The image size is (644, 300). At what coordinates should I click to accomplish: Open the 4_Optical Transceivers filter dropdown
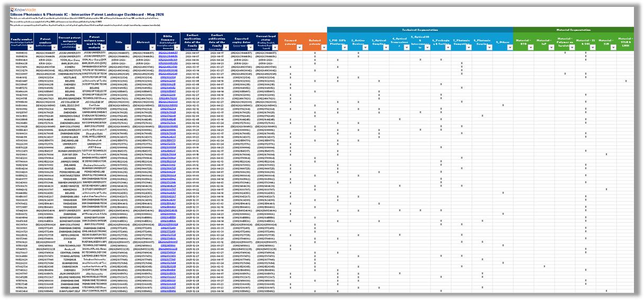(407, 47)
